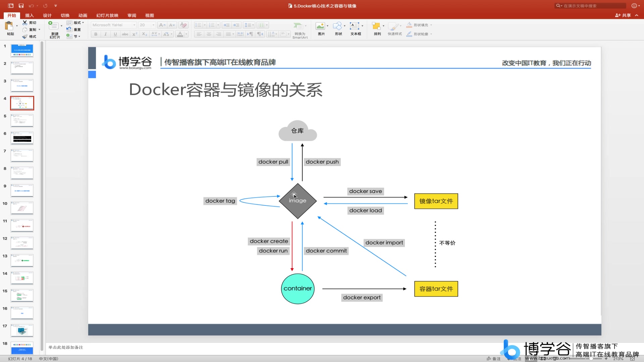Screen dimensions: 644x362
Task: Open the Arrange (排列) tool
Action: tap(376, 26)
